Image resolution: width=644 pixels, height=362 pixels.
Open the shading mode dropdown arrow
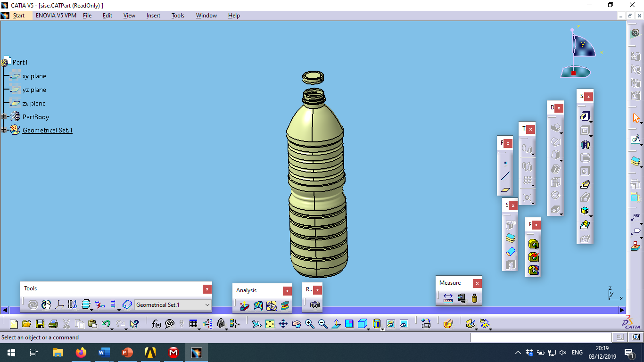point(382,329)
